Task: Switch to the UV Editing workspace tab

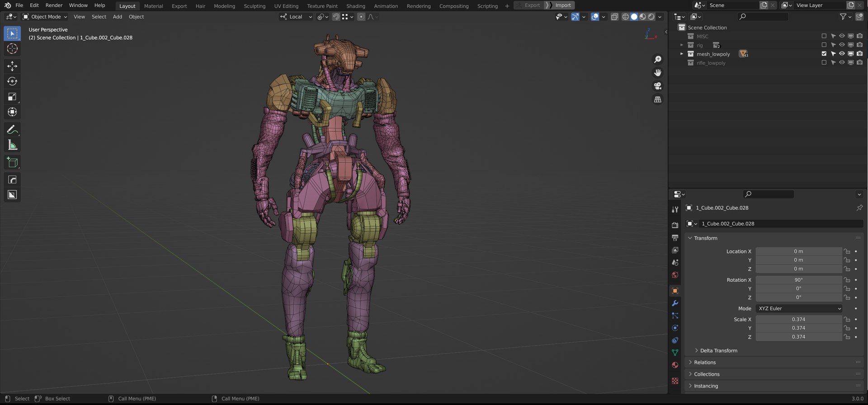Action: (286, 6)
